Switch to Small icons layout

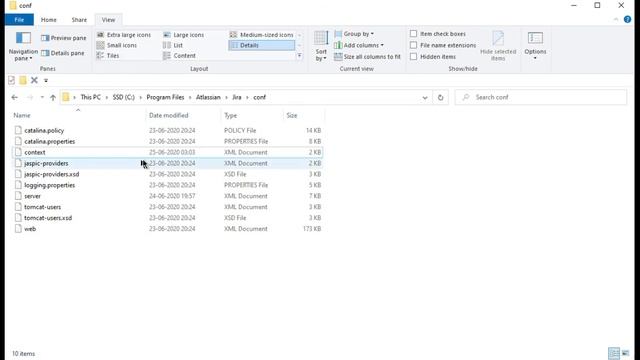coord(117,45)
